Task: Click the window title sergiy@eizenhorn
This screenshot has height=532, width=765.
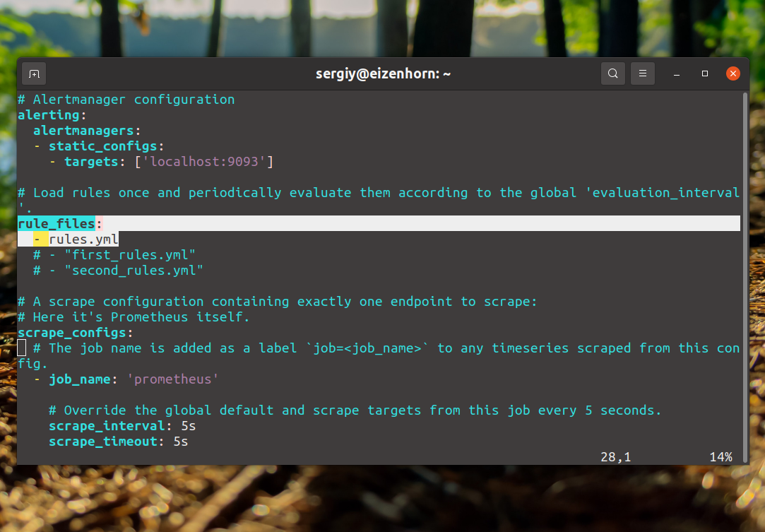Action: click(x=383, y=73)
